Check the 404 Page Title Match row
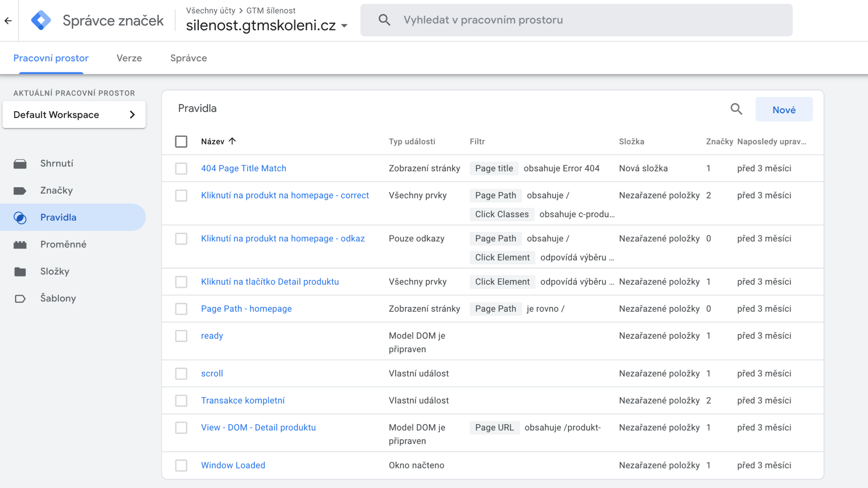 click(x=181, y=169)
